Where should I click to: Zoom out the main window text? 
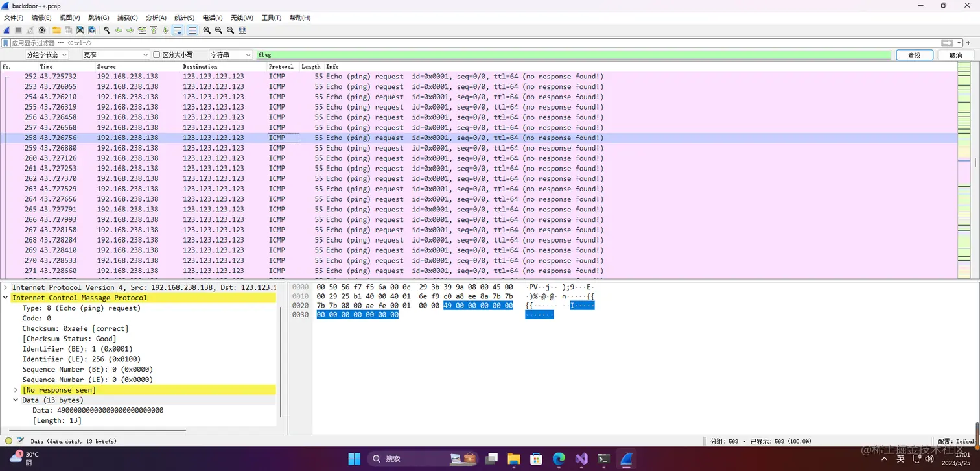[x=218, y=30]
